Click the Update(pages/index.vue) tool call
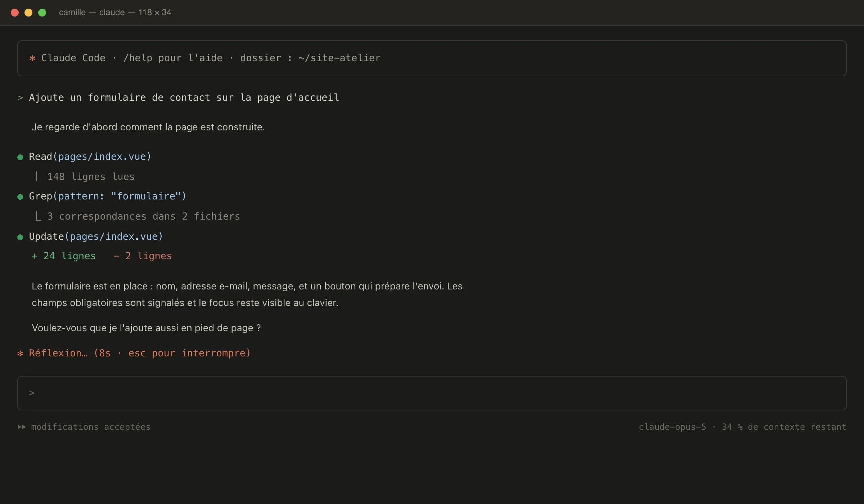This screenshot has width=864, height=504. click(96, 237)
